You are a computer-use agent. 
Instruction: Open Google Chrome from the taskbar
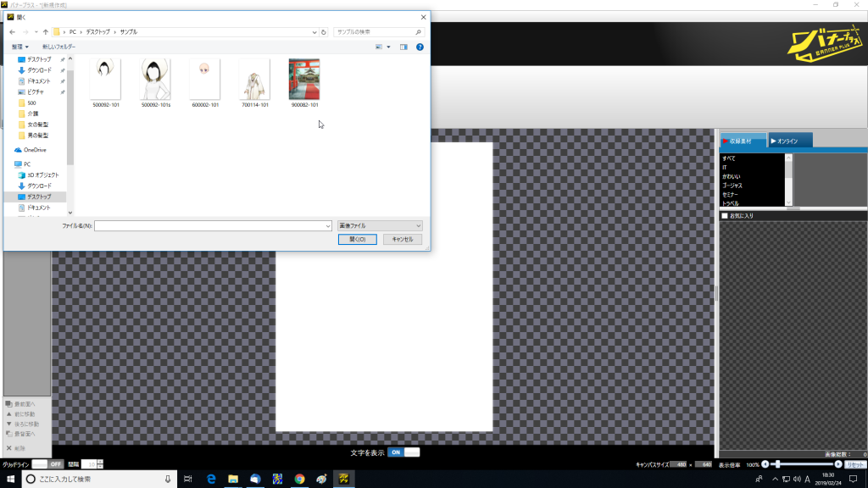(x=299, y=479)
